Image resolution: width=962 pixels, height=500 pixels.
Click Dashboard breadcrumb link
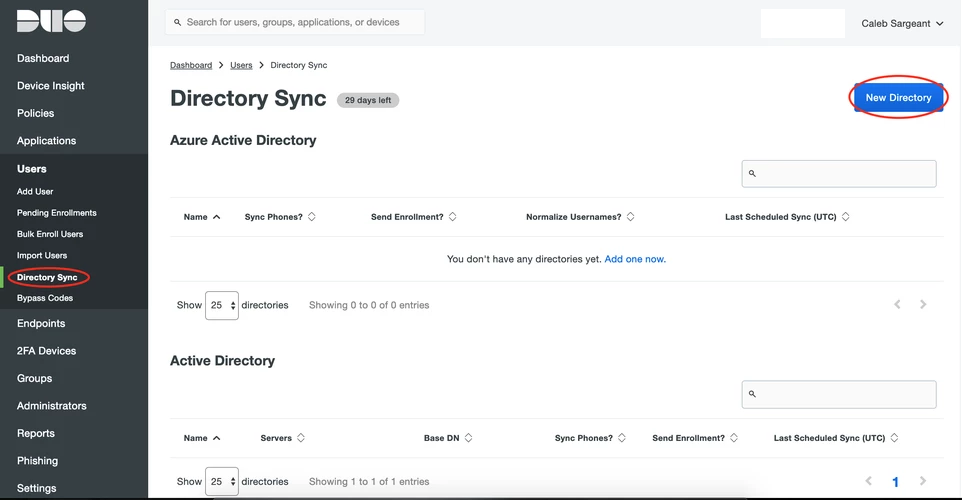pos(191,65)
